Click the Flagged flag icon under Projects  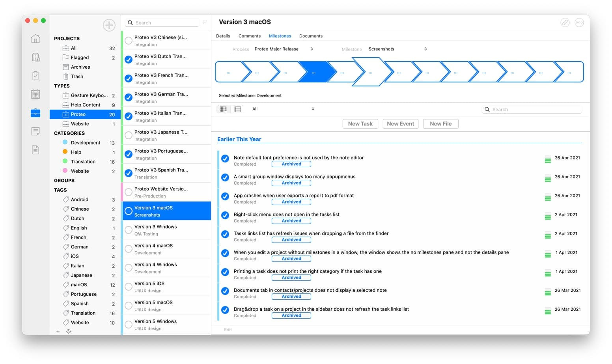(66, 58)
